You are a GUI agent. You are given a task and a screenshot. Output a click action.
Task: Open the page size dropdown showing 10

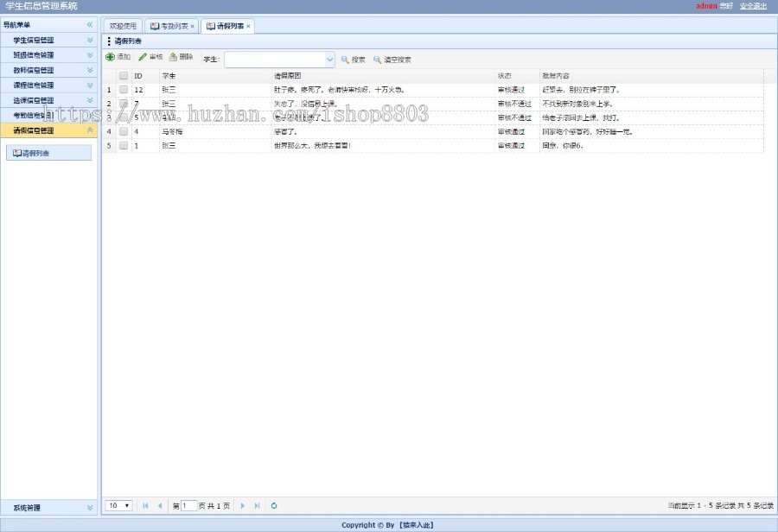click(118, 505)
